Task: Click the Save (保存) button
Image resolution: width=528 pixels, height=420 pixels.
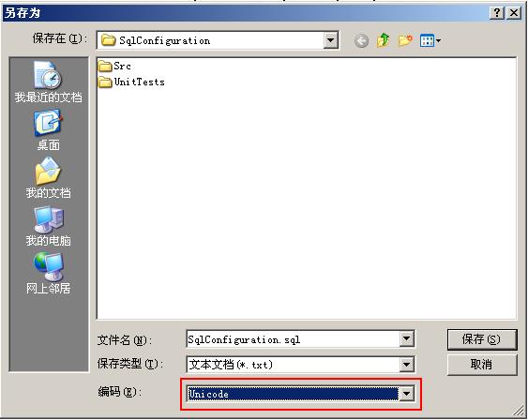Action: (x=482, y=339)
